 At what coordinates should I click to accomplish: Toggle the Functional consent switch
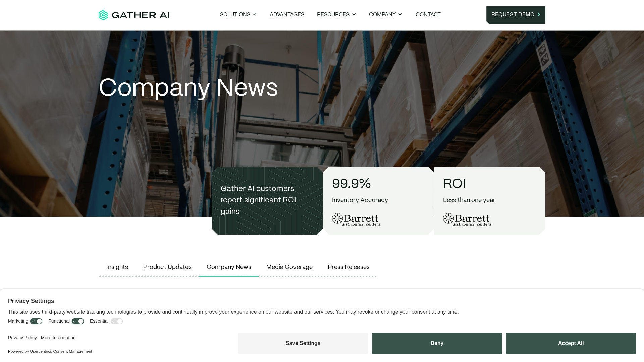click(78, 321)
